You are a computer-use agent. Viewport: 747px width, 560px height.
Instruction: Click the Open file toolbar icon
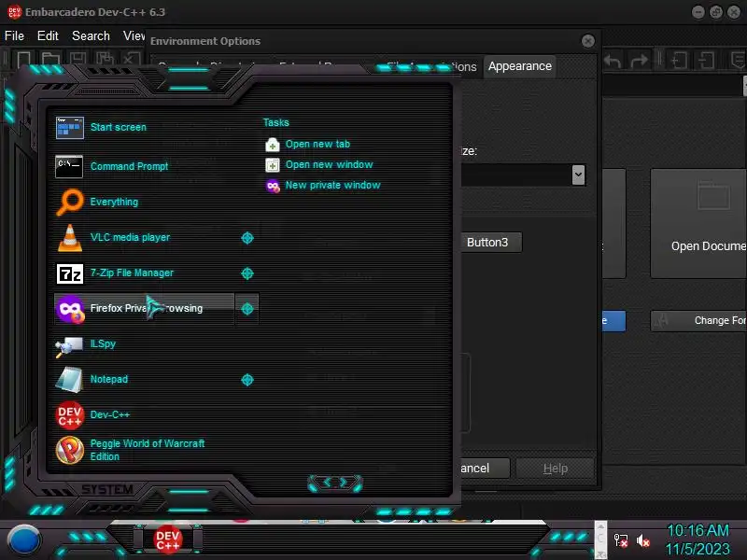(50, 60)
